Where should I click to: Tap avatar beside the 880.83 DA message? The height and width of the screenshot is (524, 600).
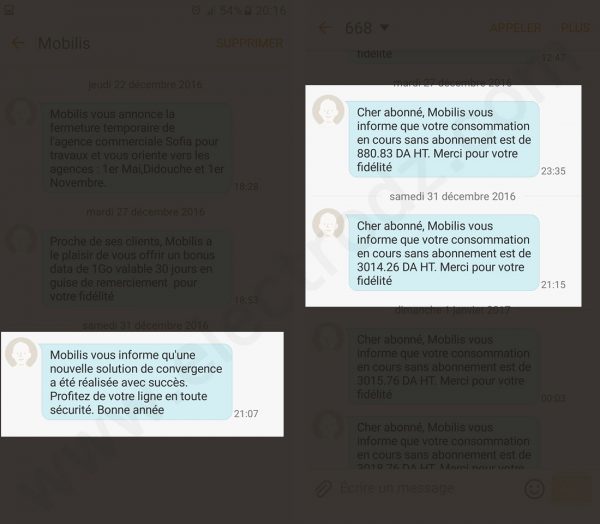328,110
